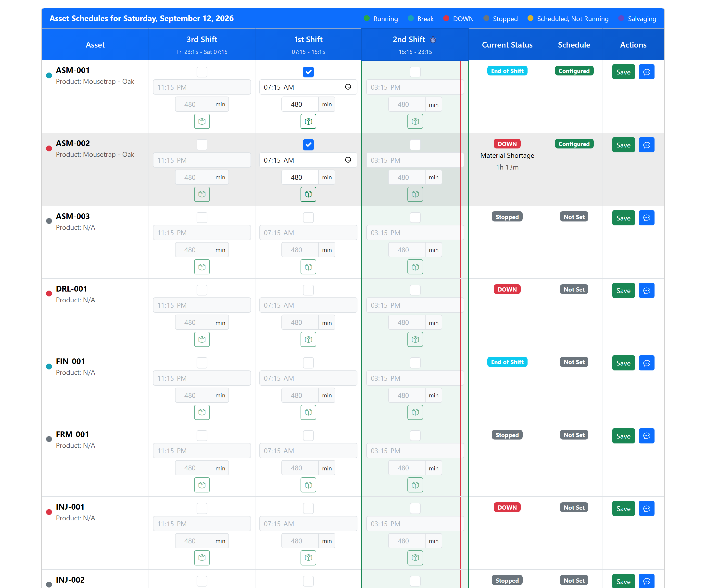Click INJ-001 1st Shift product box icon

[308, 558]
